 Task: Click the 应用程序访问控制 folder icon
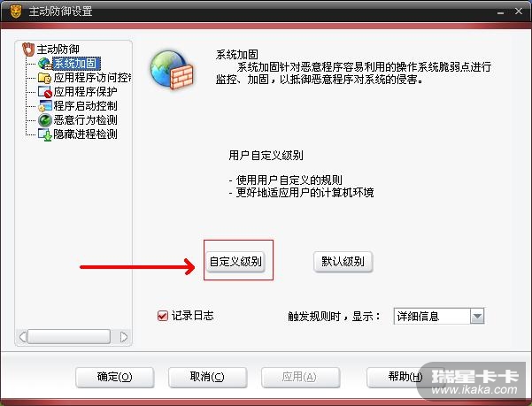click(x=45, y=78)
